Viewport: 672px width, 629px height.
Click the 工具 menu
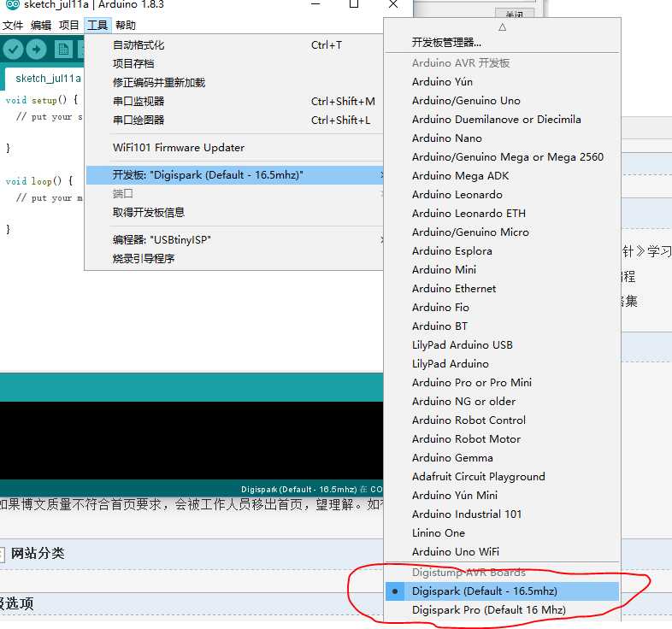click(97, 26)
